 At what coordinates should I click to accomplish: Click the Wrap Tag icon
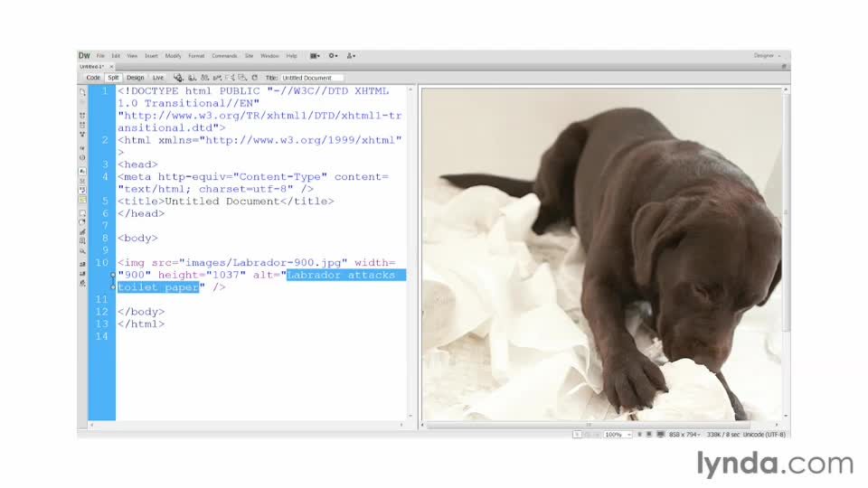[x=82, y=232]
